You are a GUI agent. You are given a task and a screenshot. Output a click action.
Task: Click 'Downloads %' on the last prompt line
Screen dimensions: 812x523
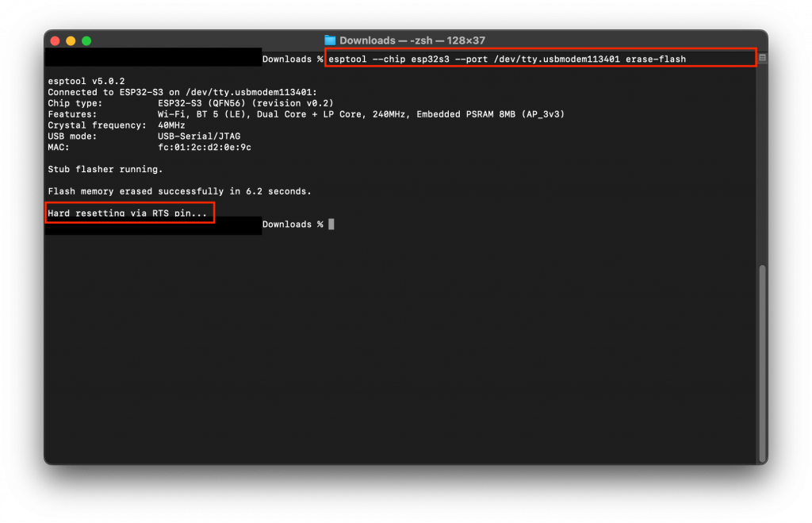coord(292,225)
